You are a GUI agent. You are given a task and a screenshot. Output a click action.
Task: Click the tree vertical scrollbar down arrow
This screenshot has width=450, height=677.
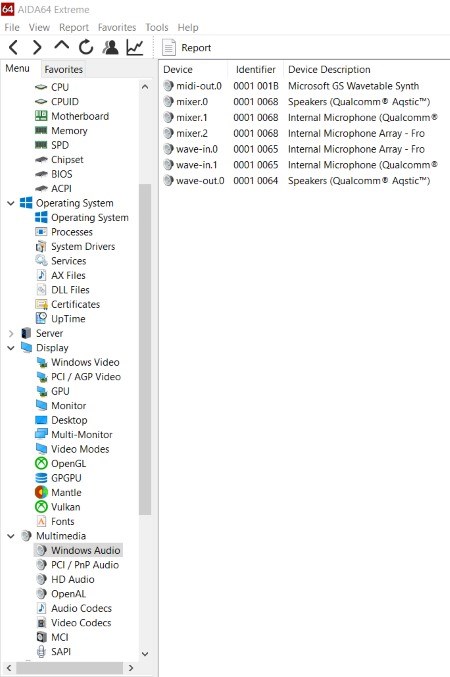[145, 654]
